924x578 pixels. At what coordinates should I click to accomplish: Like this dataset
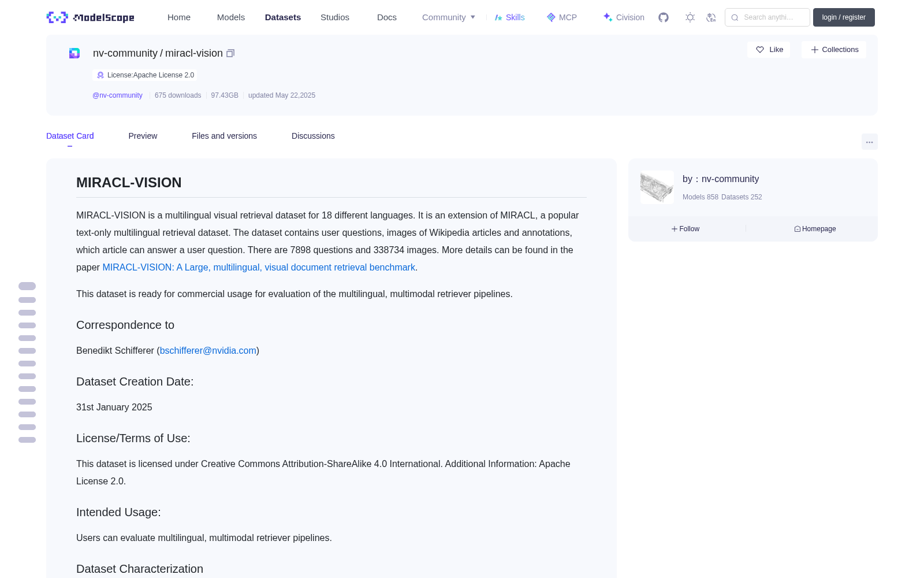(x=769, y=50)
